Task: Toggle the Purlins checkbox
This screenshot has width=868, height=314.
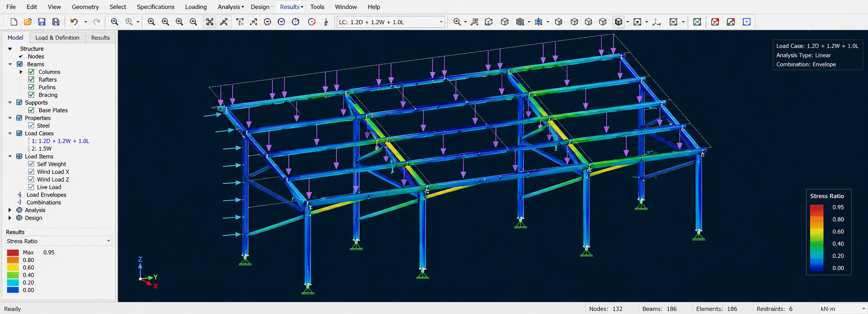Action: point(31,87)
